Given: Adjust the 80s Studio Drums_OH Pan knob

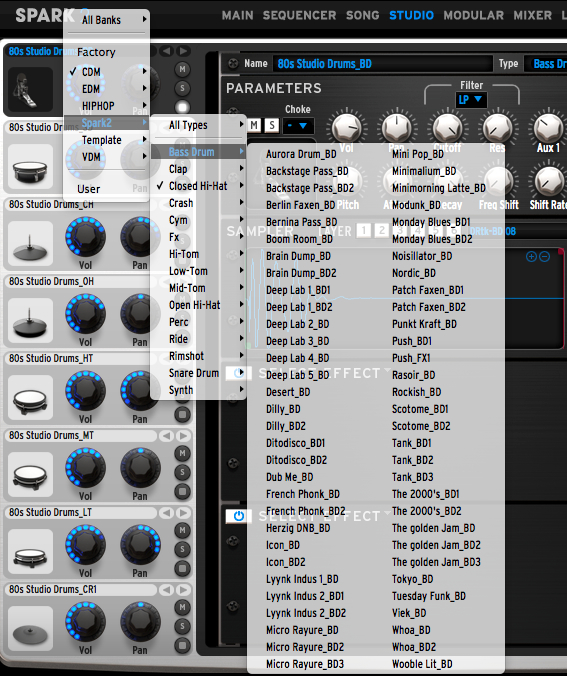Looking at the screenshot, I should click(x=140, y=313).
